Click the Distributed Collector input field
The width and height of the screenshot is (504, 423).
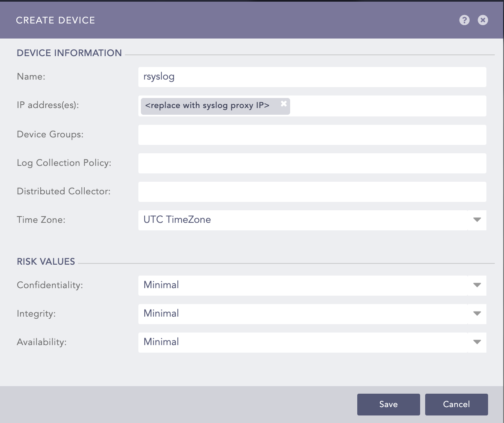click(x=312, y=192)
